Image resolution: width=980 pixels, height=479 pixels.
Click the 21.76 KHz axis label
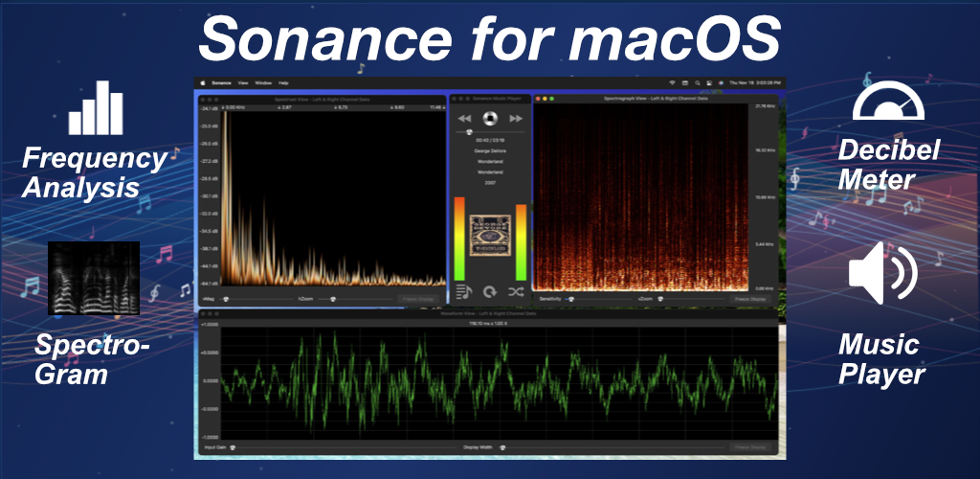pyautogui.click(x=766, y=106)
